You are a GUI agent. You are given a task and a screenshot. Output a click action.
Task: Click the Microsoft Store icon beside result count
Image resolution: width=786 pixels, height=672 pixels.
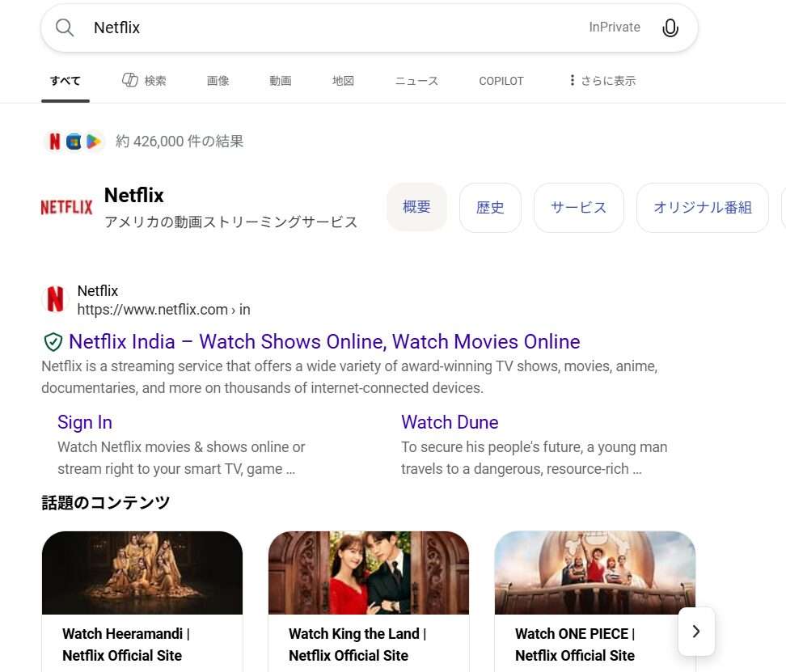pyautogui.click(x=74, y=142)
